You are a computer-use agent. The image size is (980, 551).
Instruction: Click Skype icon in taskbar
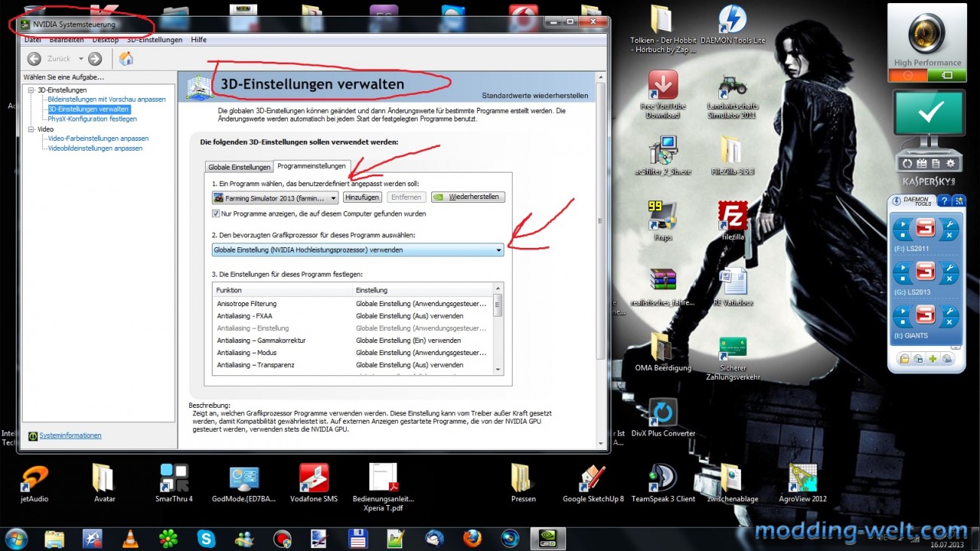pyautogui.click(x=206, y=539)
